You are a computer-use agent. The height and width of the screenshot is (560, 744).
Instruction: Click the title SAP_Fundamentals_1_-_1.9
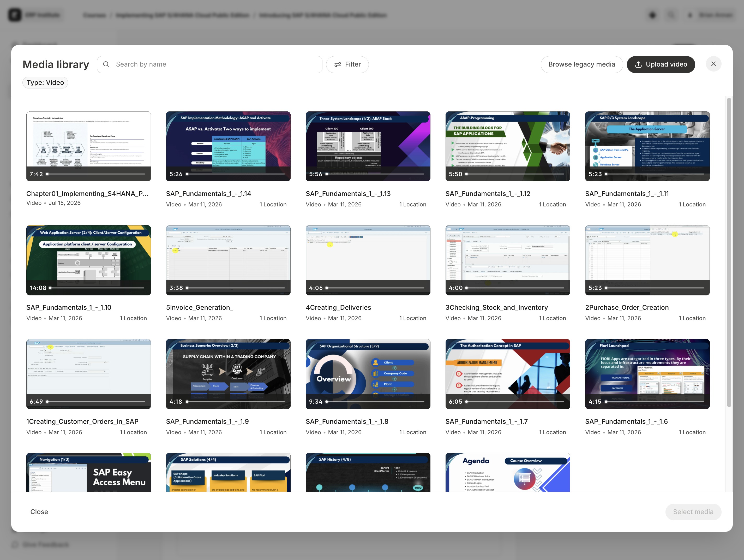208,421
